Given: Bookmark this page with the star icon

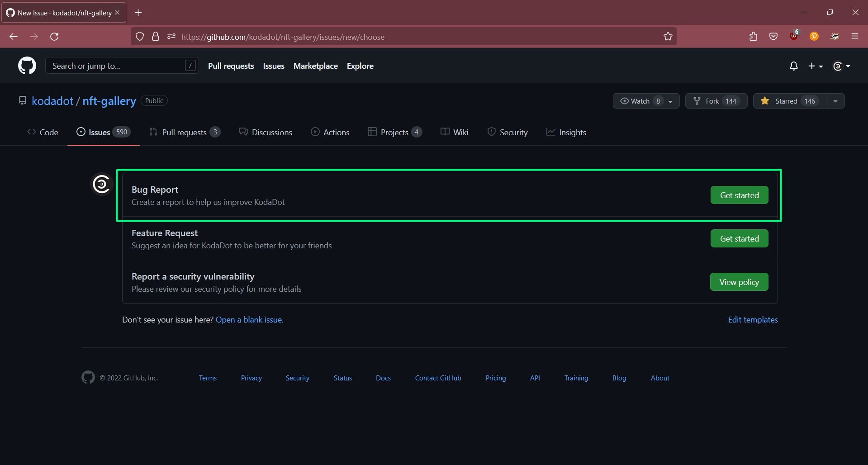Looking at the screenshot, I should [668, 37].
